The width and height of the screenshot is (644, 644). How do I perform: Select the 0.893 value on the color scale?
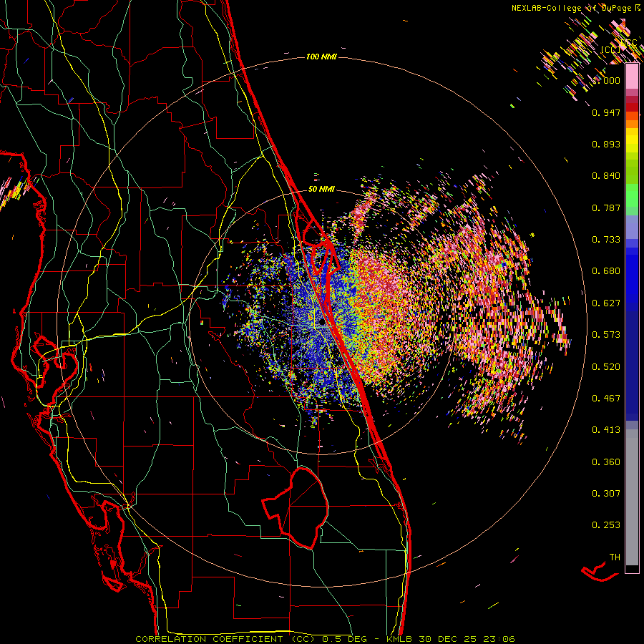(606, 144)
